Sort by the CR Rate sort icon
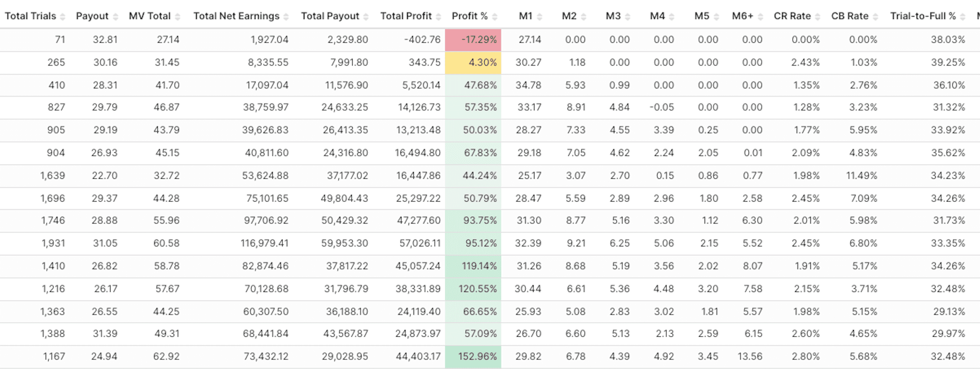The width and height of the screenshot is (980, 369). 818,17
